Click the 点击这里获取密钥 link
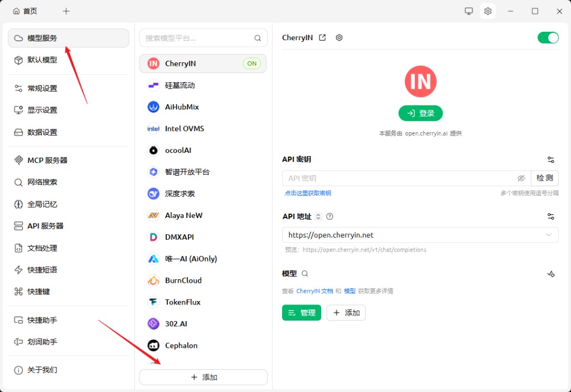 308,193
